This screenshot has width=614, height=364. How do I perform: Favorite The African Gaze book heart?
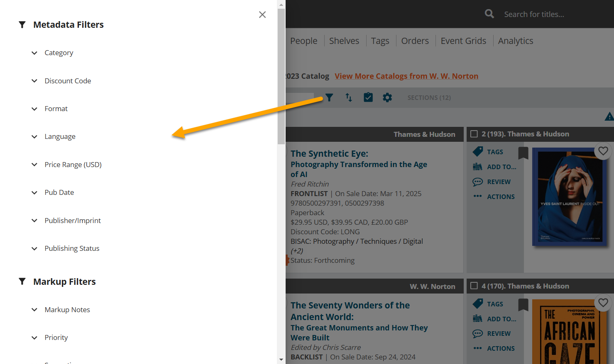click(x=603, y=303)
